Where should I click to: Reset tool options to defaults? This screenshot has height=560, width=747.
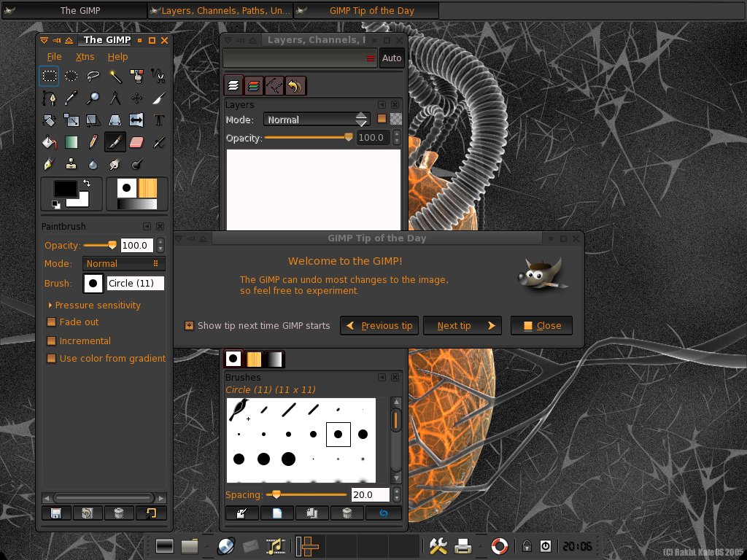pyautogui.click(x=151, y=513)
